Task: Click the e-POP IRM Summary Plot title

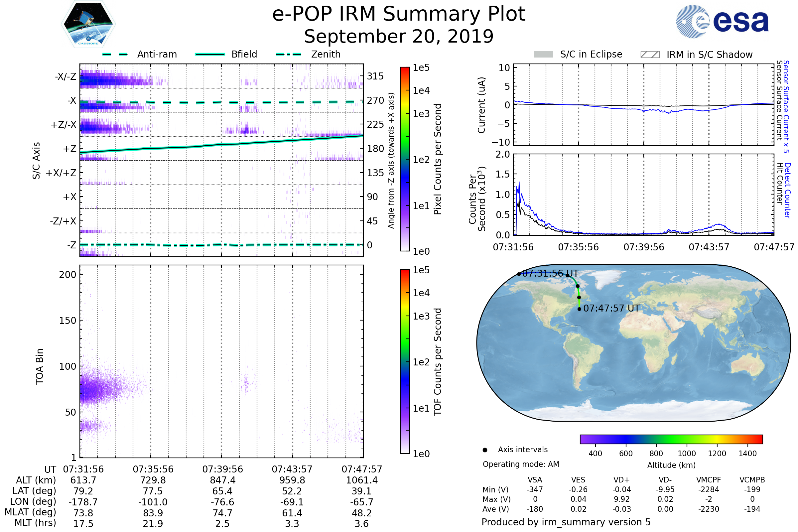Action: click(399, 14)
